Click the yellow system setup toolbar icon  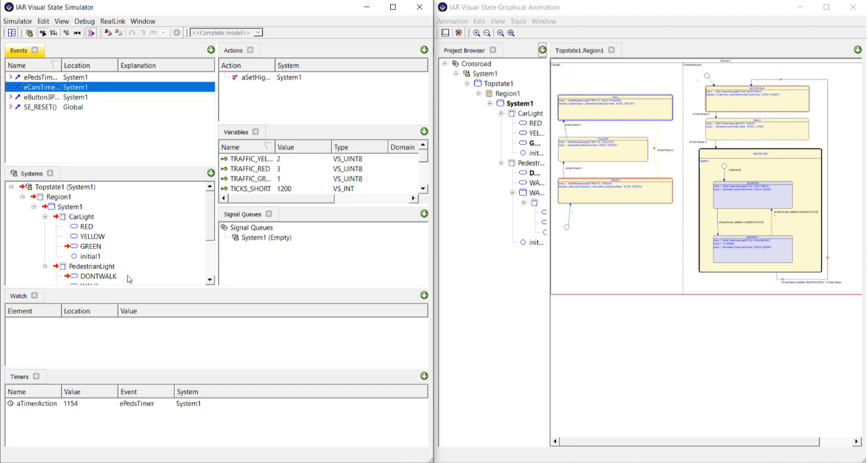(x=29, y=33)
